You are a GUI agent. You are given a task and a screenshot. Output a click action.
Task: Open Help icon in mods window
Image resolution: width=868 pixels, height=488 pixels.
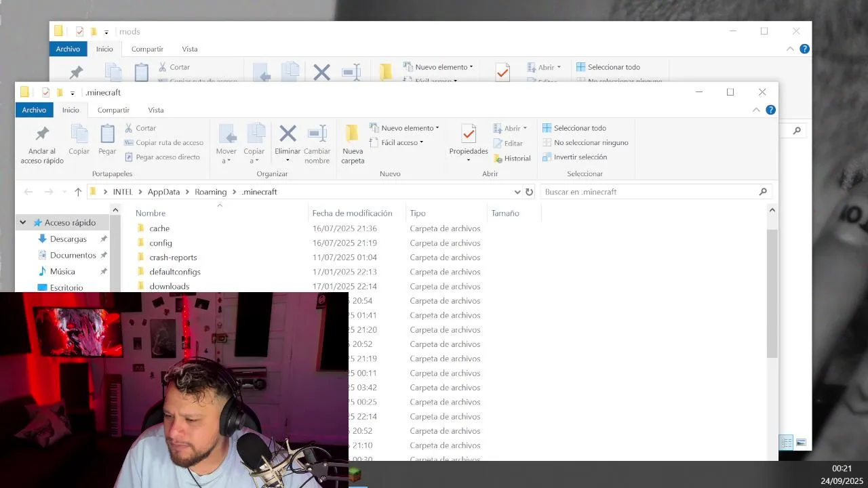(804, 49)
